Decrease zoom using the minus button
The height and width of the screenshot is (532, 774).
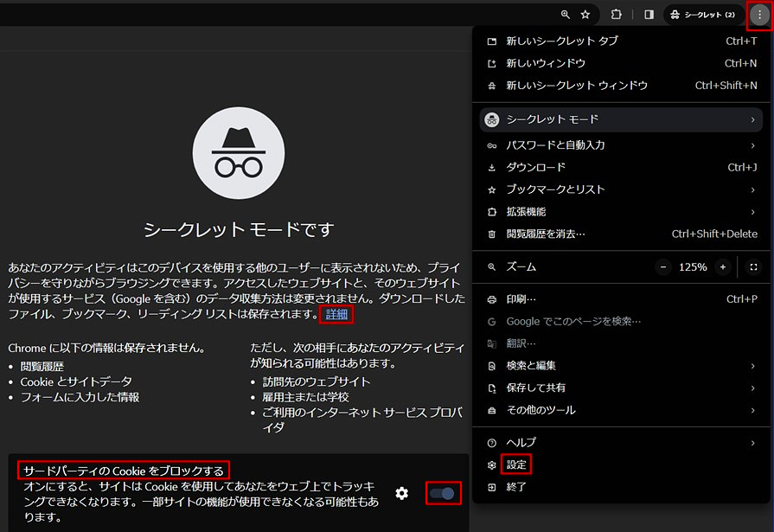click(x=662, y=266)
